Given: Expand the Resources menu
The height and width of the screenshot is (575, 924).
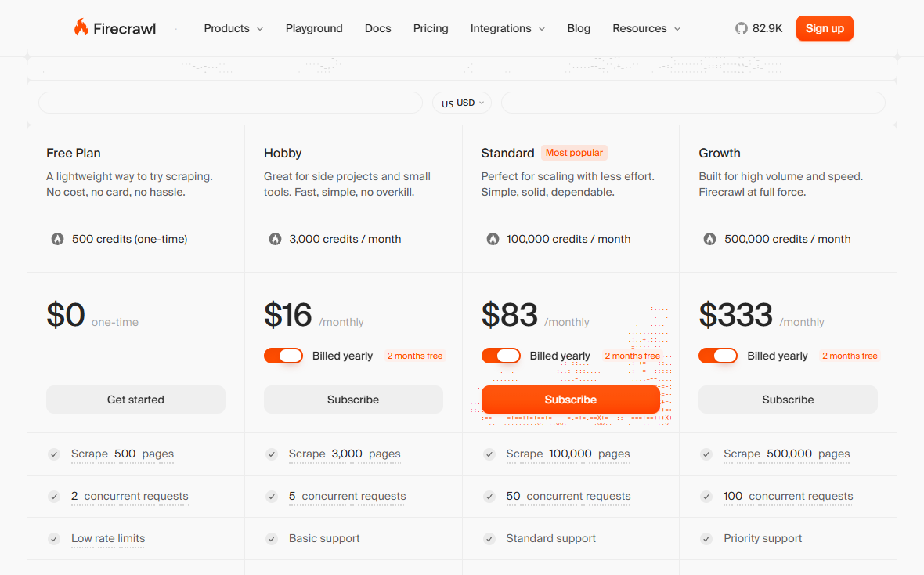Looking at the screenshot, I should point(646,28).
